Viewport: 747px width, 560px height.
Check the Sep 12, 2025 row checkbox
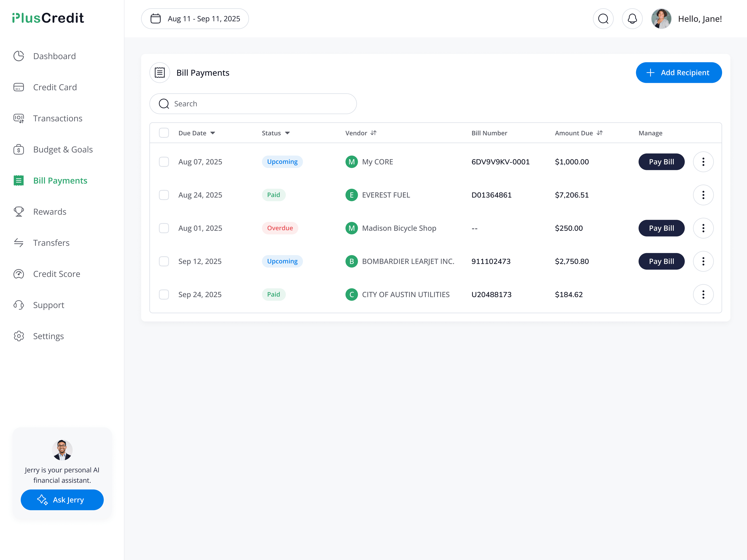point(164,261)
